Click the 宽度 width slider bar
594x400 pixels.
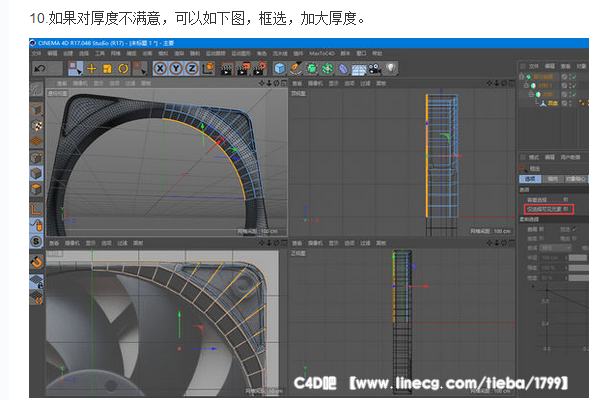(578, 278)
